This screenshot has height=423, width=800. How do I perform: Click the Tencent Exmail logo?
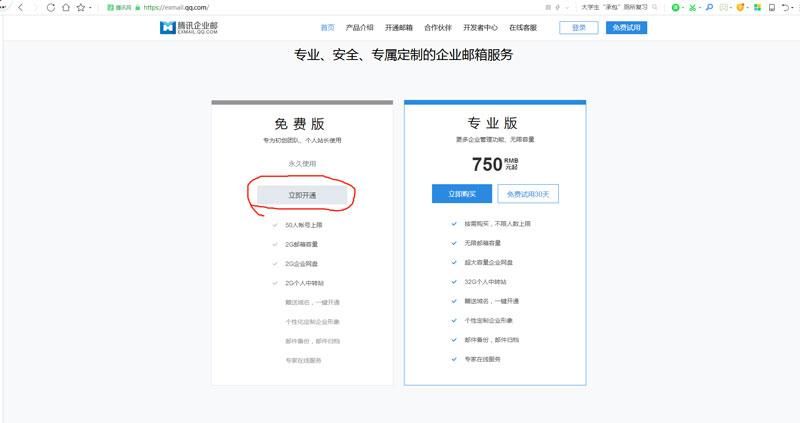tap(189, 28)
